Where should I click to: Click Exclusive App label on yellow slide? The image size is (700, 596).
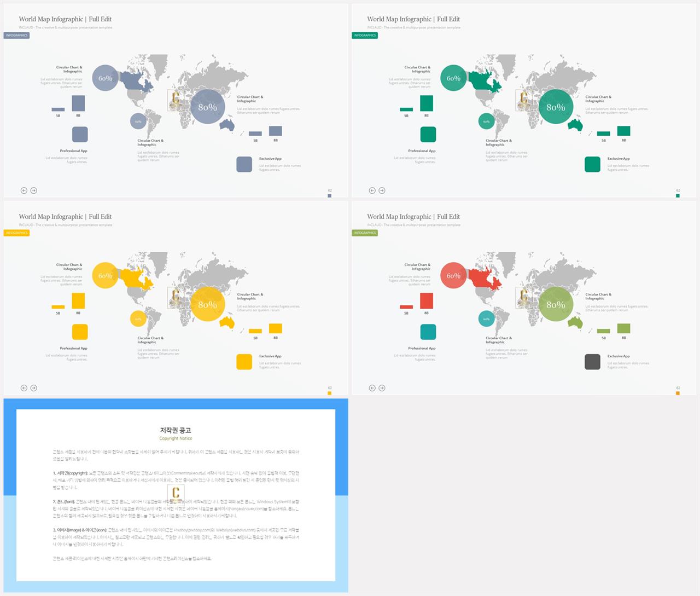click(270, 356)
